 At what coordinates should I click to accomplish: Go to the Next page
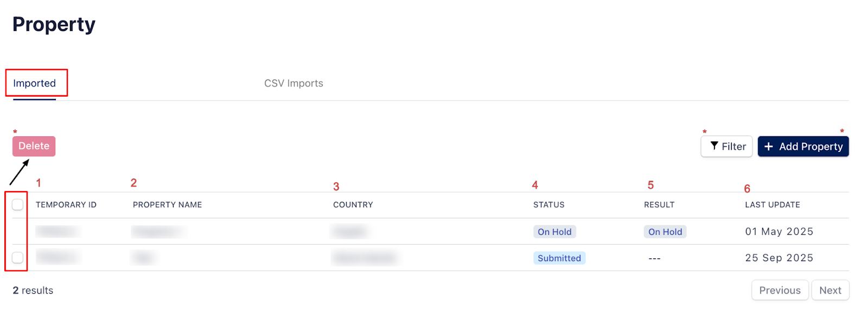pos(830,290)
